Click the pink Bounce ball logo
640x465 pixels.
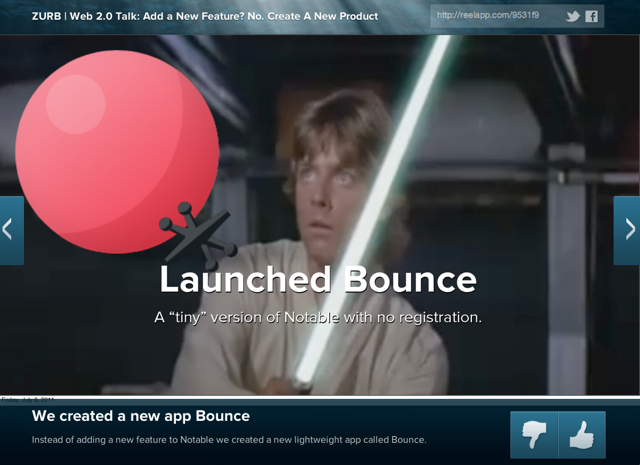coord(117,152)
